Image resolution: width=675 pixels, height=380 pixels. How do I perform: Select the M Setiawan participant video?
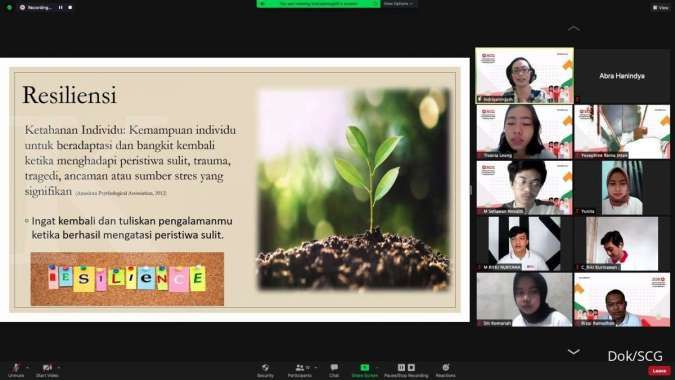(x=524, y=188)
